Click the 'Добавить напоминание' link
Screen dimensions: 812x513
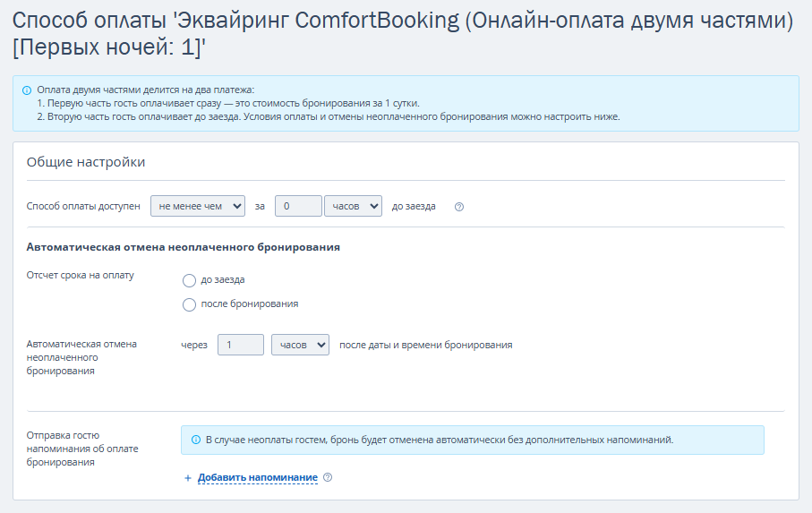coord(258,477)
